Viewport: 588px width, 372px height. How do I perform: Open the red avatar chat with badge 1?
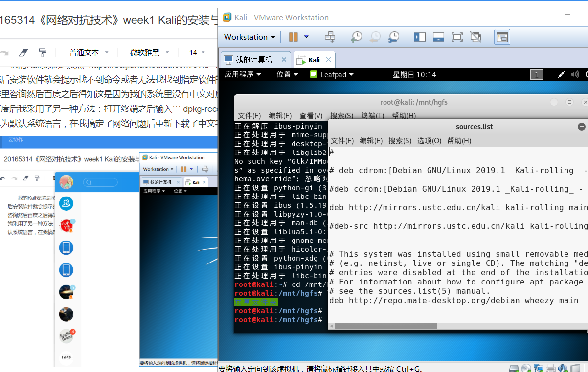[67, 225]
